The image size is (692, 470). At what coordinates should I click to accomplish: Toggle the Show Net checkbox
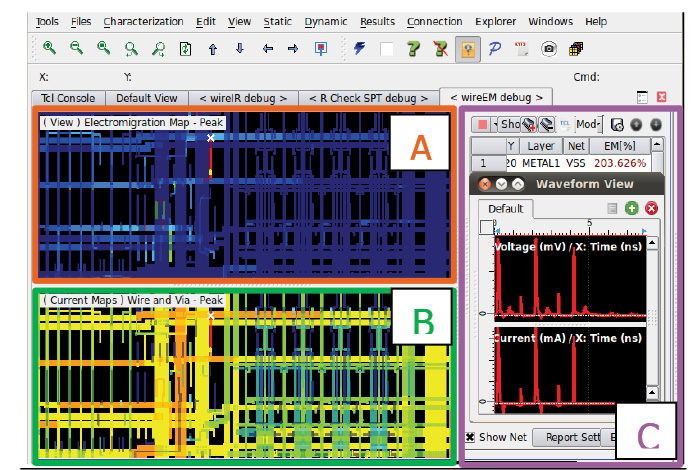click(x=471, y=438)
